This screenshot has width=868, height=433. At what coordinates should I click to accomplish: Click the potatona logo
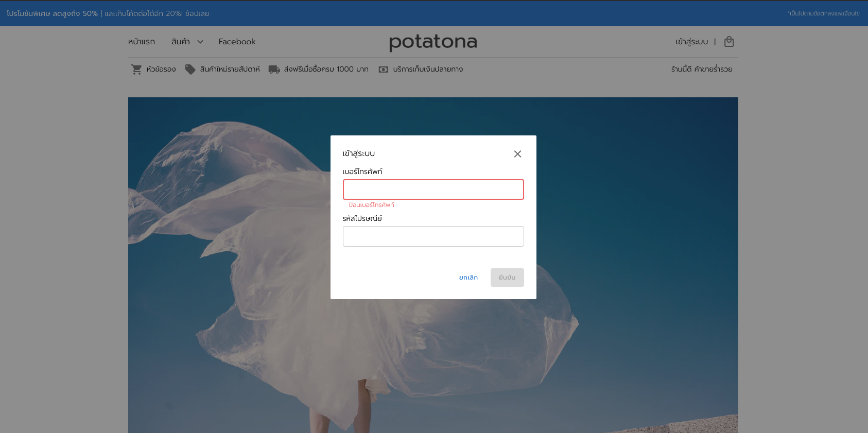[x=433, y=42]
